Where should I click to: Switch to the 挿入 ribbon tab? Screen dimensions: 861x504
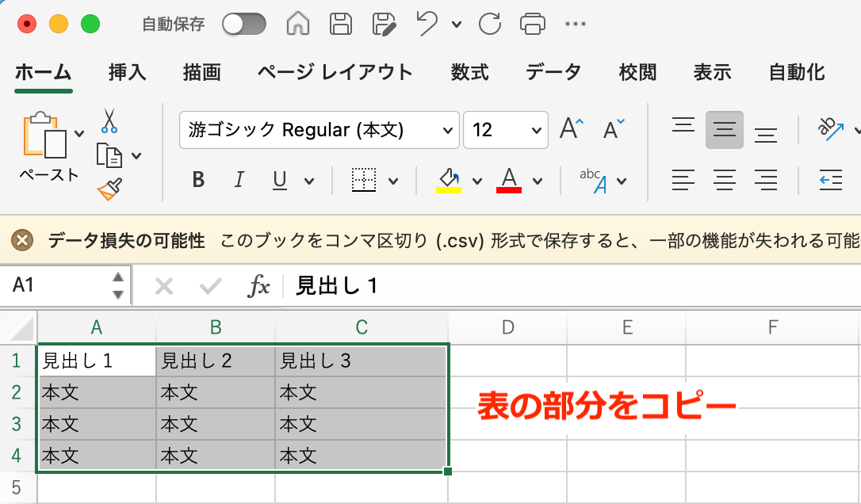[128, 72]
